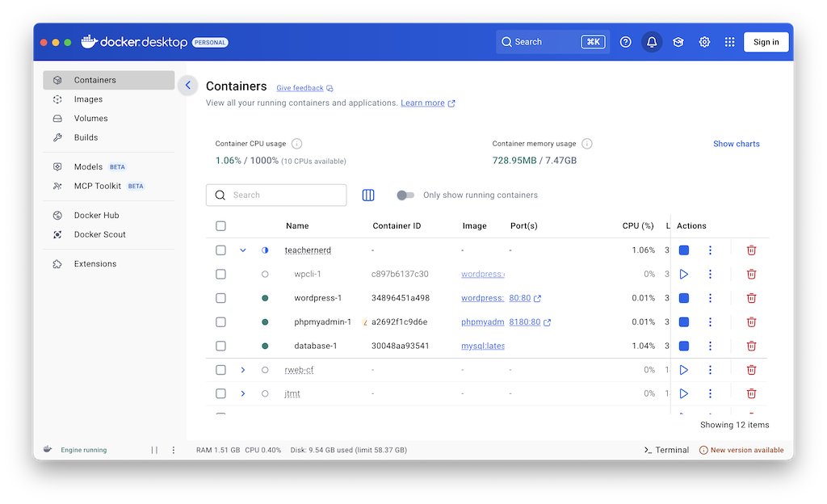Open Builds in the sidebar
Image resolution: width=827 pixels, height=504 pixels.
(109, 137)
